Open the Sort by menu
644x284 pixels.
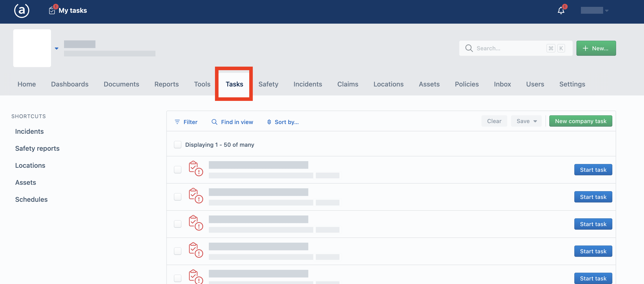coord(283,122)
